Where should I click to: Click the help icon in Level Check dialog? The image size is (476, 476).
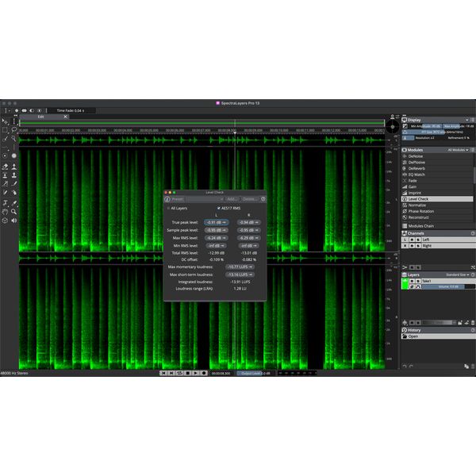(x=263, y=199)
